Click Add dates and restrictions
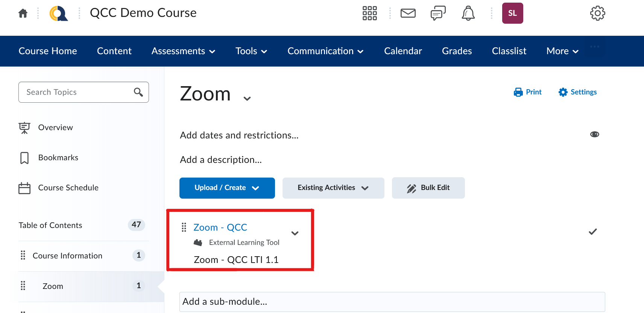 pos(239,135)
